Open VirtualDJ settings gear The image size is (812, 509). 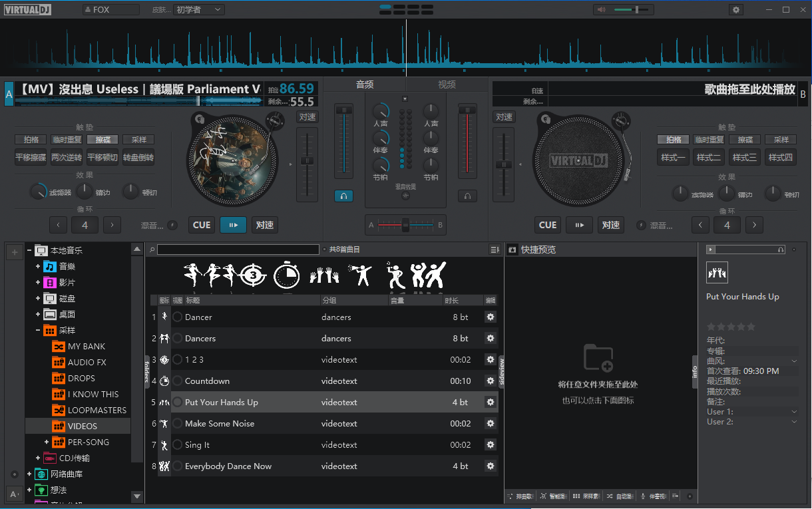pyautogui.click(x=735, y=9)
